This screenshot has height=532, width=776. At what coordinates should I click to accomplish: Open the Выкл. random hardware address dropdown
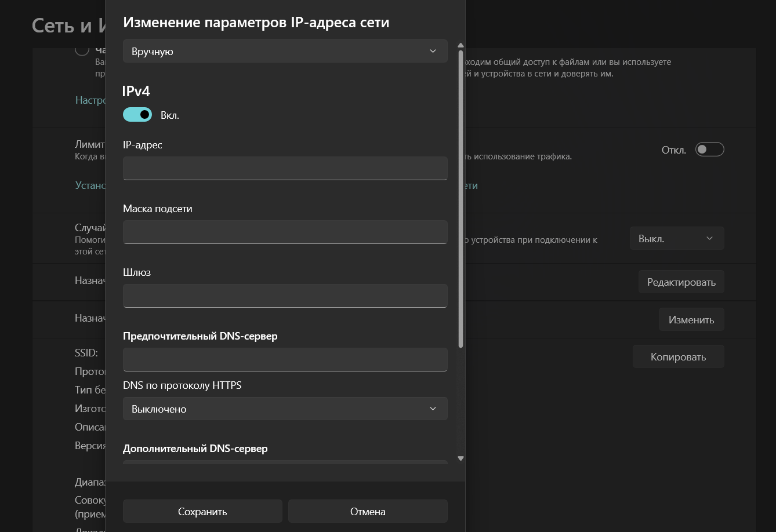click(677, 238)
